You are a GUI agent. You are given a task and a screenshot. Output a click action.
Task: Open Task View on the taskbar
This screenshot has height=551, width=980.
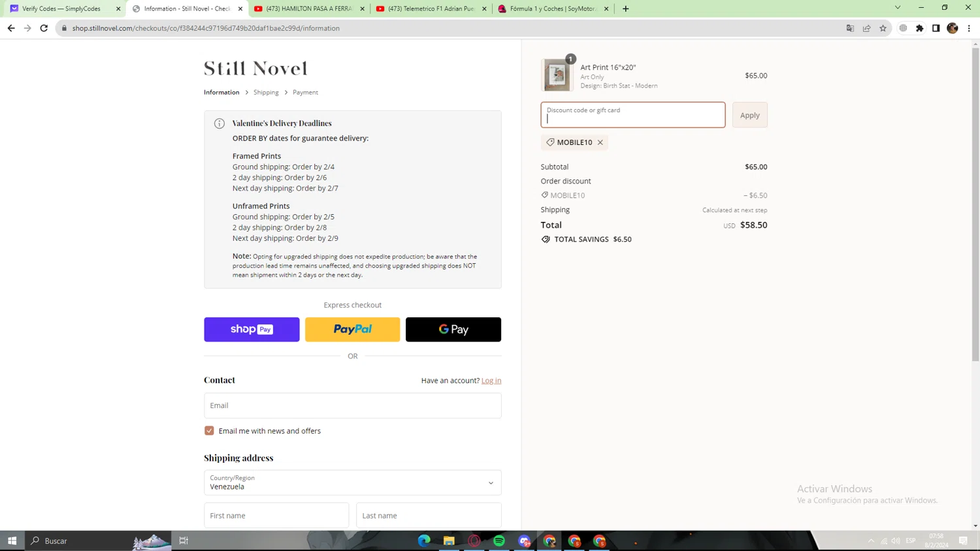[184, 541]
